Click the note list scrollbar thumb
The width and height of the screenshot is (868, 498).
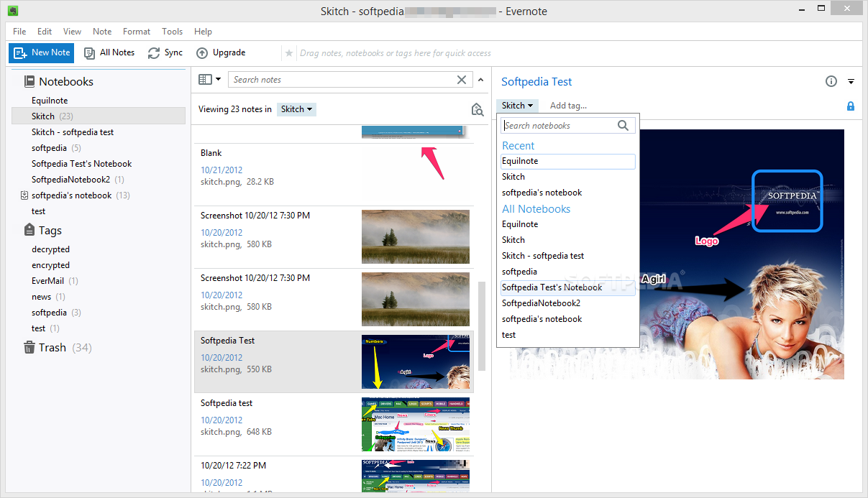(481, 326)
